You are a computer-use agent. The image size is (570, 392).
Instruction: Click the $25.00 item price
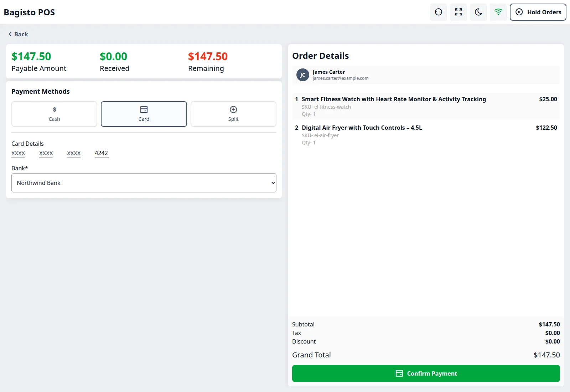point(548,99)
